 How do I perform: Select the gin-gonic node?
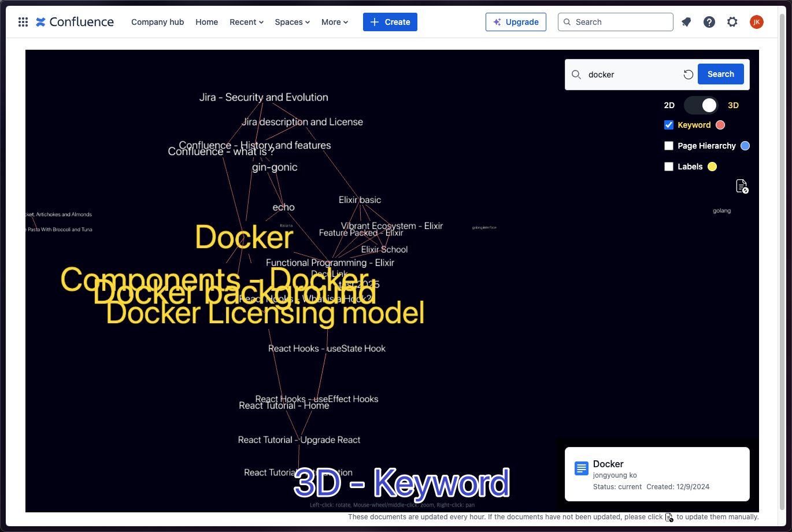coord(275,167)
